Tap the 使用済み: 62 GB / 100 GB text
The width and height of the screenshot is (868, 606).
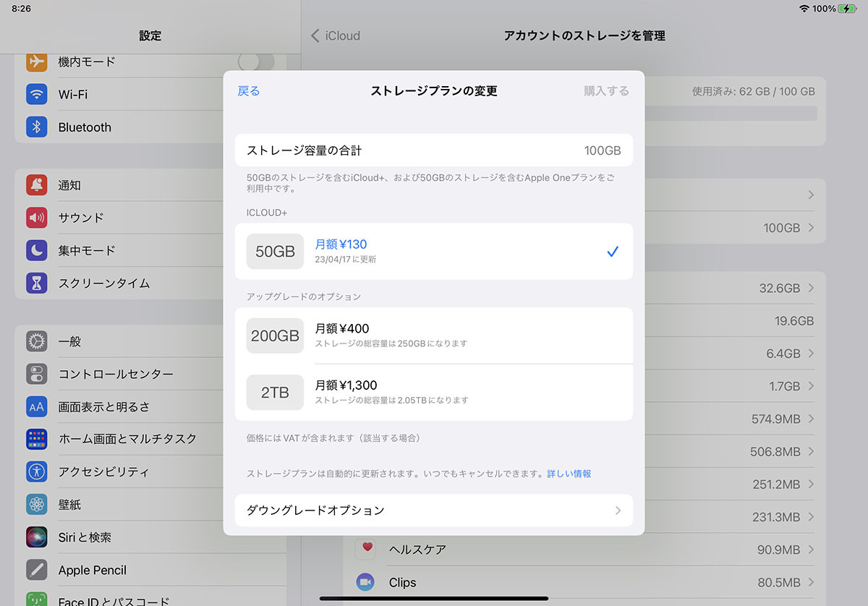coord(754,92)
